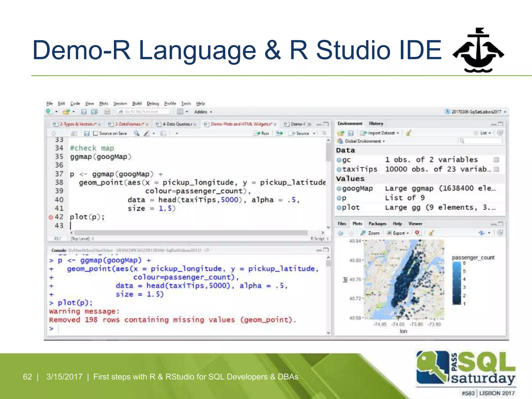The height and width of the screenshot is (399, 532).
Task: Expand the plot value blue circle toggle
Action: (339, 208)
